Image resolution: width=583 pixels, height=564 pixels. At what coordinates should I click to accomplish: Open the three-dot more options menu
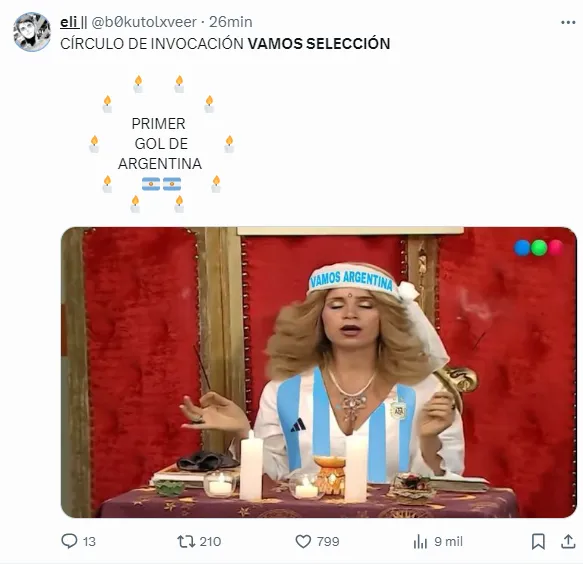point(568,23)
